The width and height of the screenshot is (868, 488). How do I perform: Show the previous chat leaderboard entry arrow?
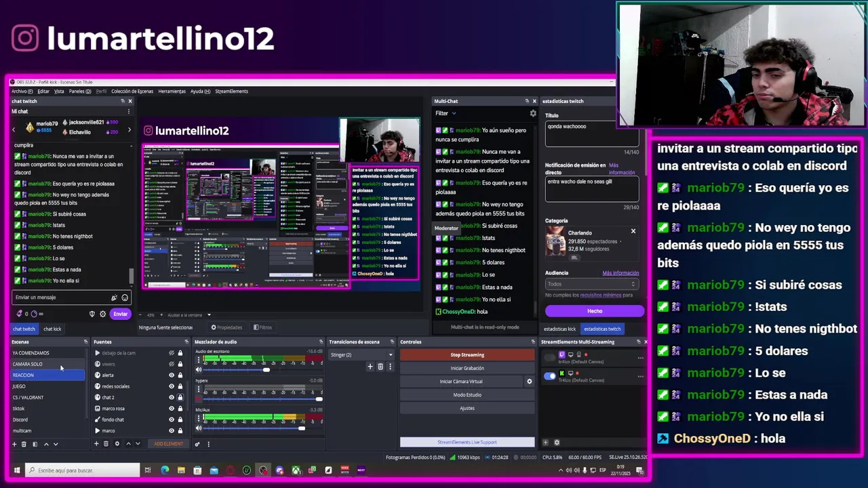coord(14,129)
